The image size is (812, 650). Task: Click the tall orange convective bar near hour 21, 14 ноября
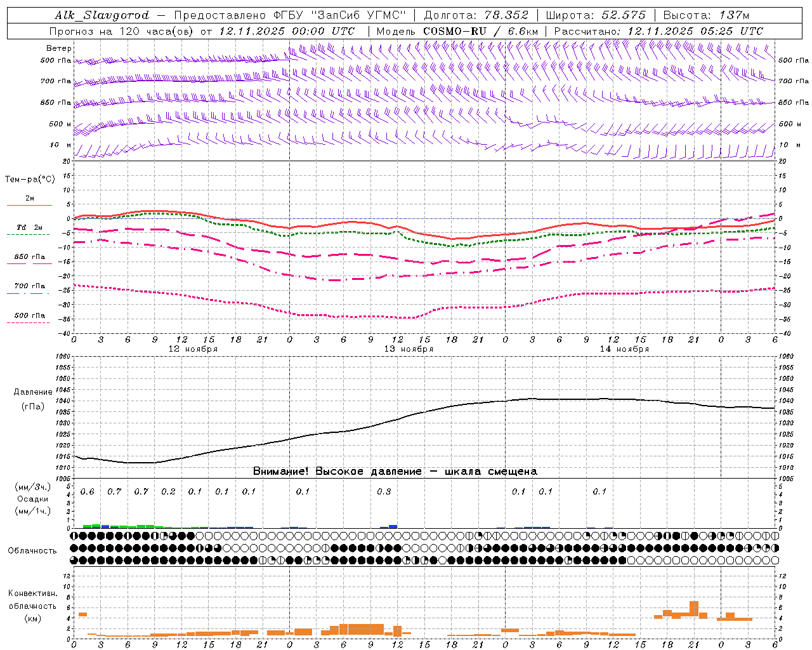694,609
